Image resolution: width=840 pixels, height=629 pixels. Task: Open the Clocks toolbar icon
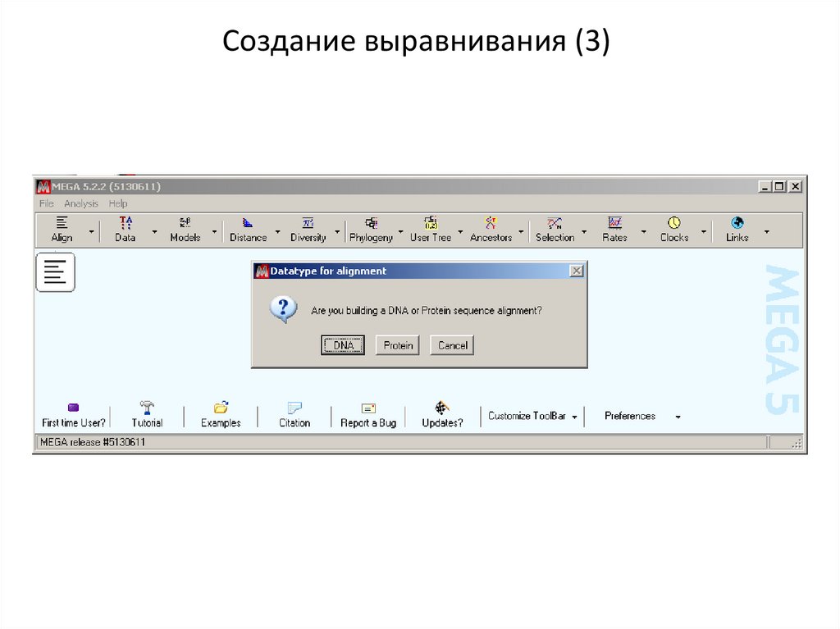(x=674, y=230)
